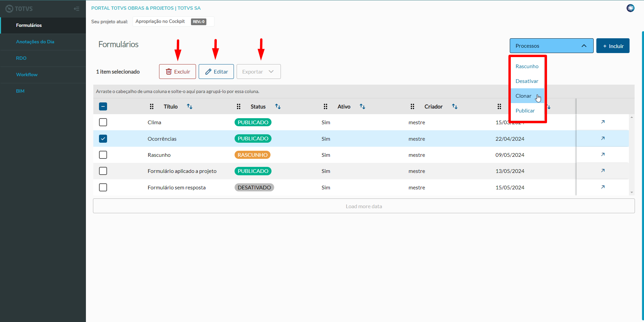644x322 pixels.
Task: Sort the table by Criador
Action: pos(455,106)
